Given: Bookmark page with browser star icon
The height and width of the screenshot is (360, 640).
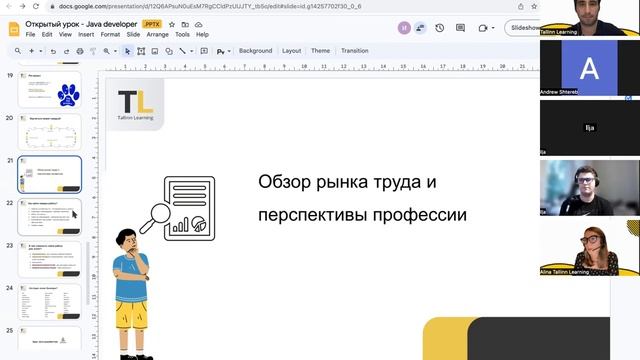Looking at the screenshot, I should [534, 7].
